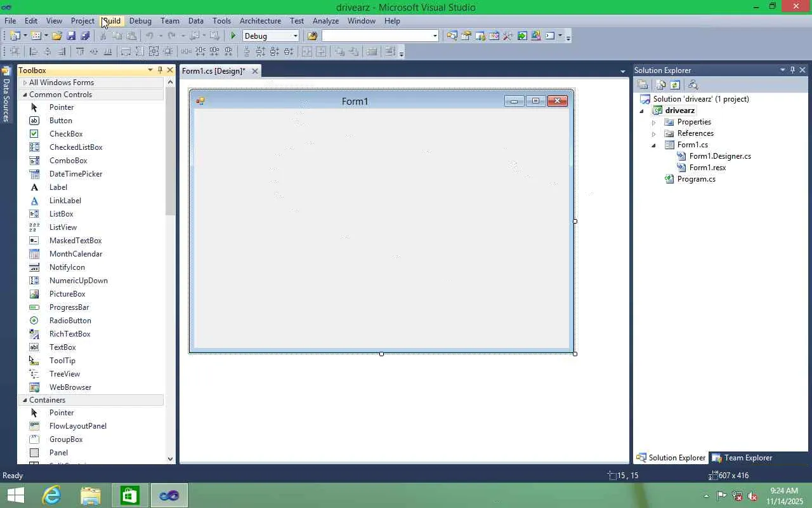The image size is (812, 508).
Task: Open the Windows Start button
Action: pos(16,495)
